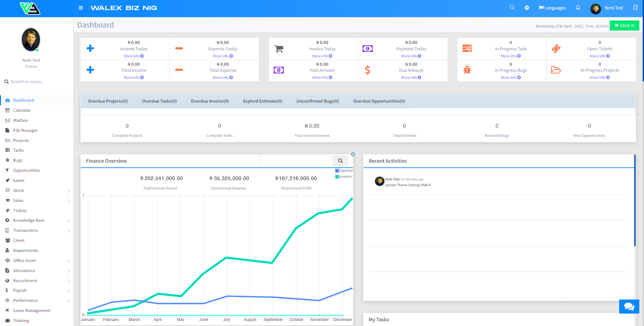Image resolution: width=644 pixels, height=326 pixels.
Task: Click the In Progress Bugs bug icon
Action: click(x=467, y=70)
